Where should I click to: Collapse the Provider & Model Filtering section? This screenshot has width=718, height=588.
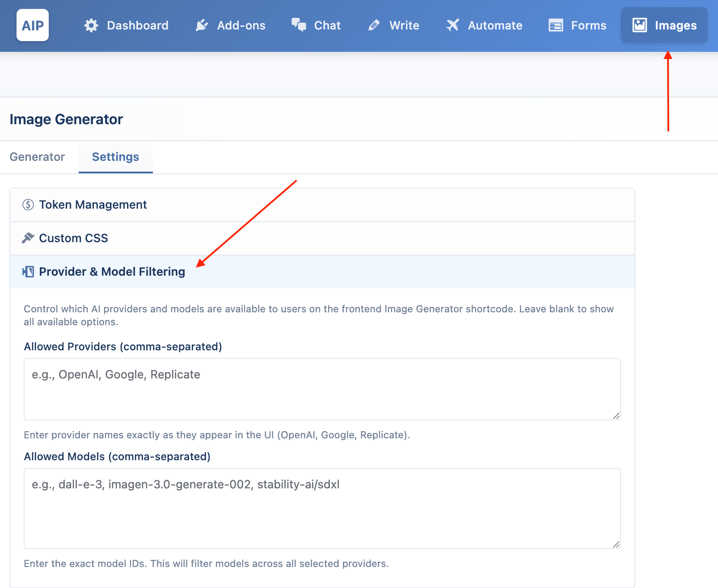coord(322,272)
